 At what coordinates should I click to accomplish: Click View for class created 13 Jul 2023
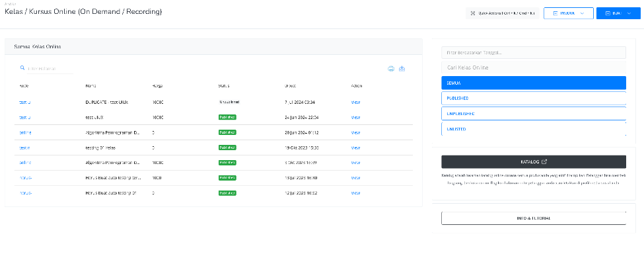pyautogui.click(x=355, y=178)
